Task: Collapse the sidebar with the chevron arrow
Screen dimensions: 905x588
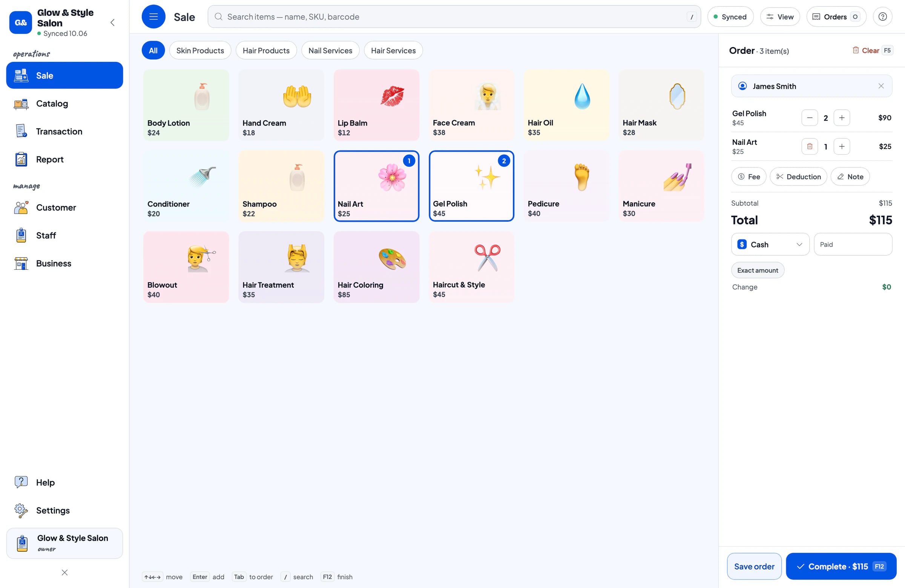Action: (112, 22)
